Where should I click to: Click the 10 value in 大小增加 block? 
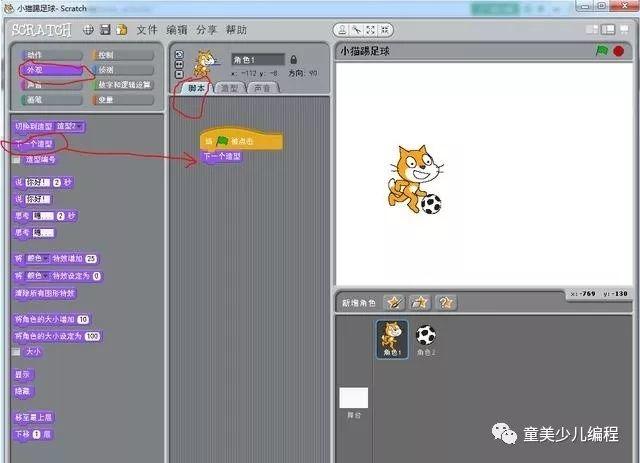[x=83, y=319]
